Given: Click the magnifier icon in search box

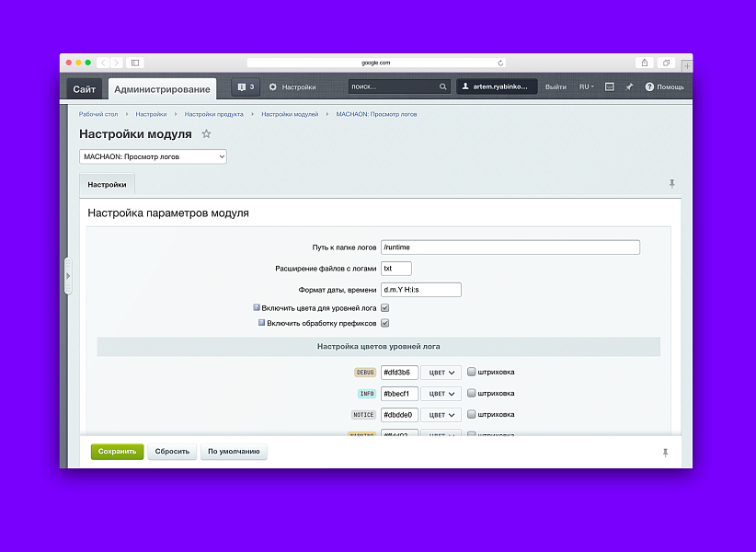Looking at the screenshot, I should tap(442, 87).
